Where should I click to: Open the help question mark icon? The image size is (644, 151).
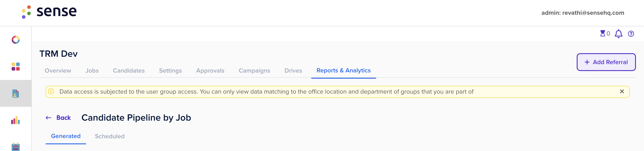click(631, 34)
